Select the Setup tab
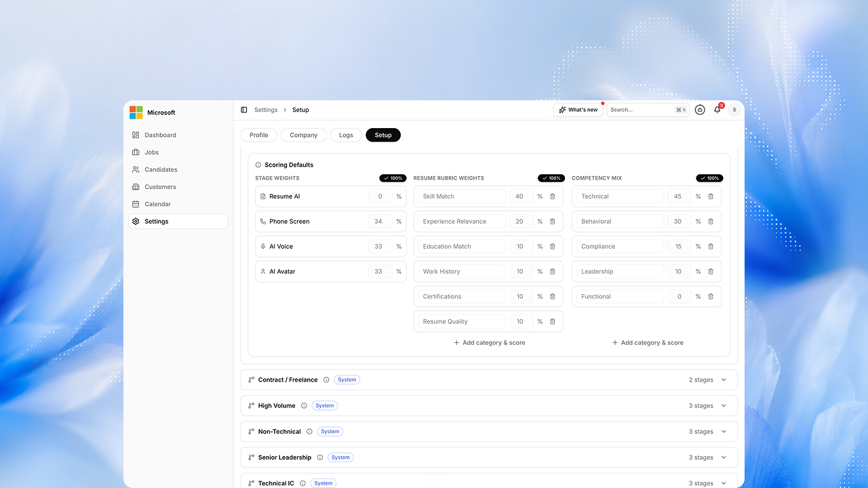Viewport: 868px width, 488px height. click(383, 135)
